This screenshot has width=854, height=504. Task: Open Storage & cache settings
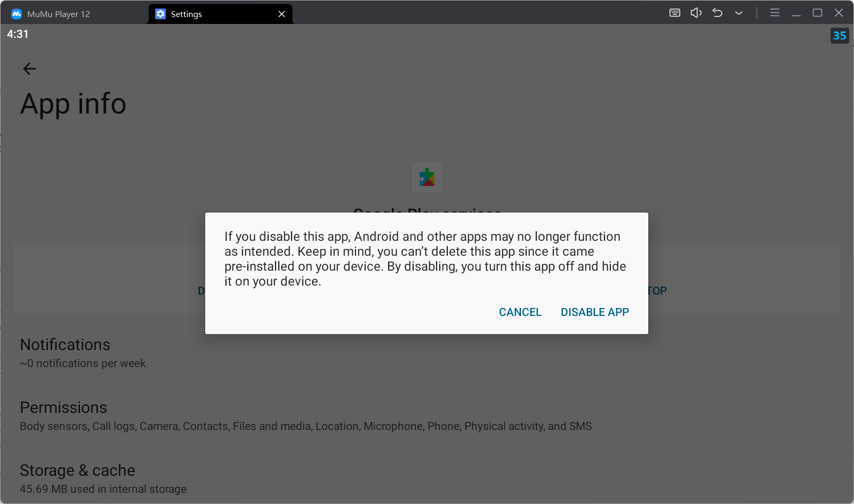(x=77, y=477)
